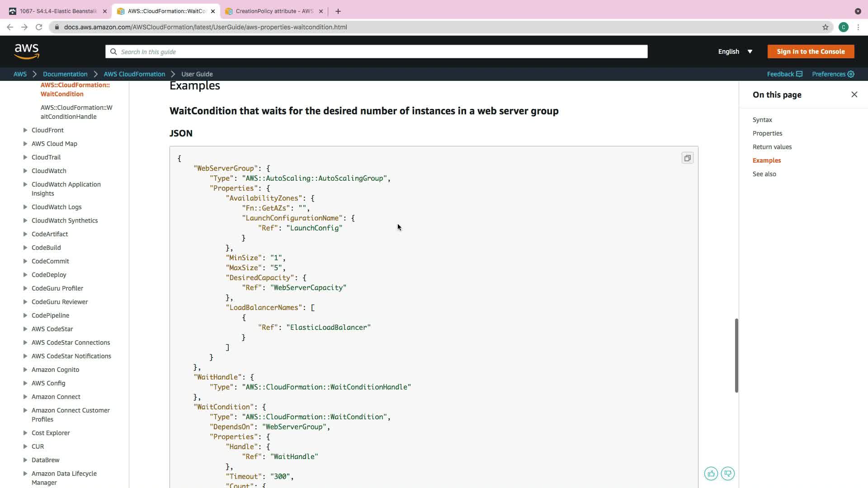The height and width of the screenshot is (488, 868).
Task: Open the English language dropdown
Action: [x=735, y=52]
